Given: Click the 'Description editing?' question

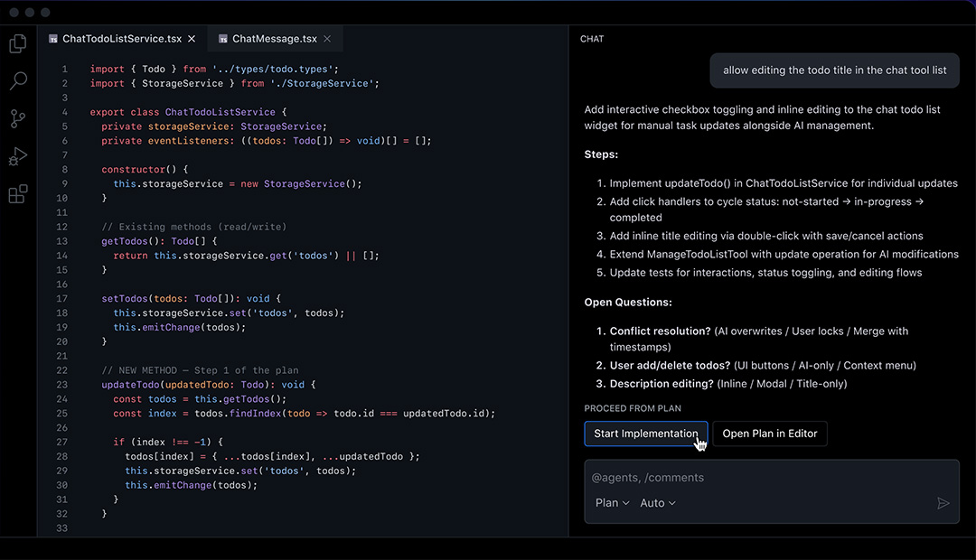Looking at the screenshot, I should (728, 383).
